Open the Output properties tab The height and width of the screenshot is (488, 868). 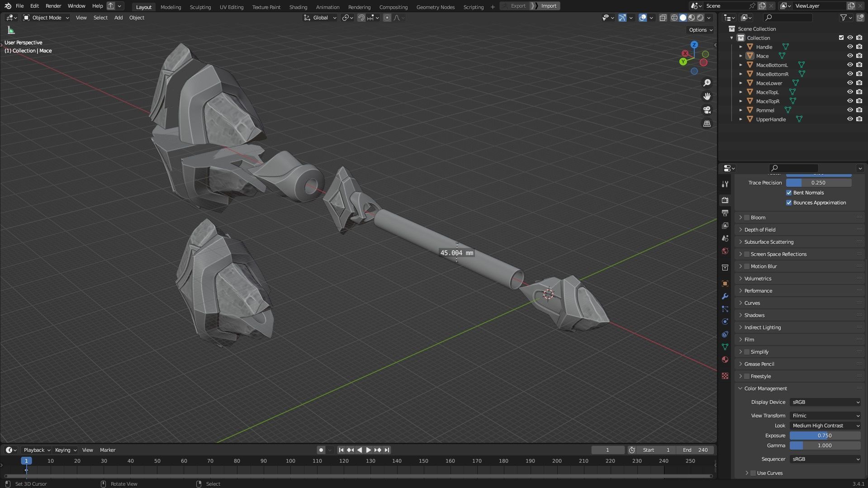coord(725,213)
